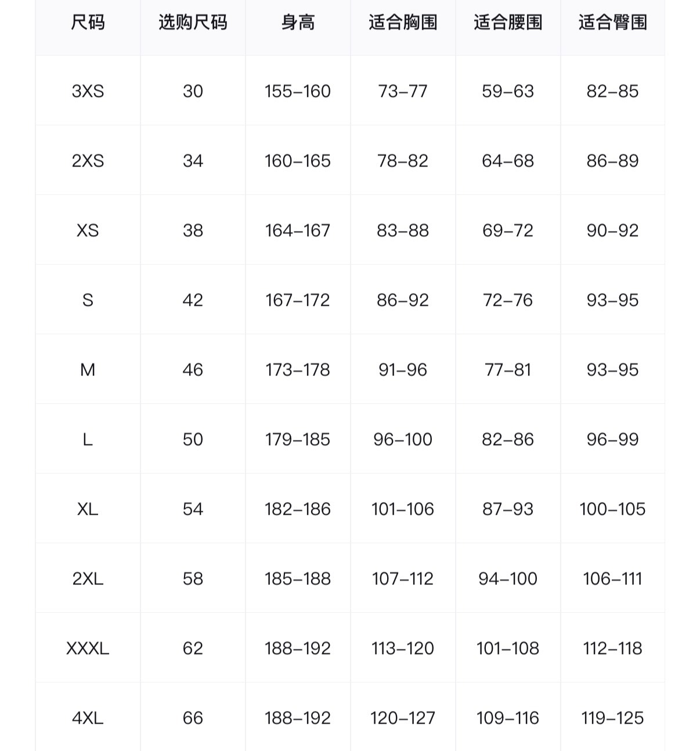Viewport: 700px width, 751px height.
Task: Select purchase size 62 cell
Action: (x=193, y=648)
